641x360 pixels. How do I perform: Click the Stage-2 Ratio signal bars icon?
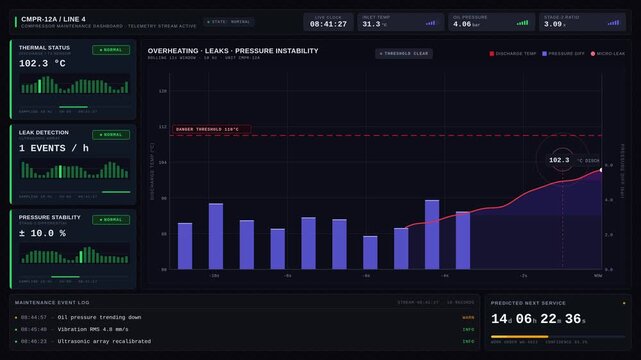613,23
